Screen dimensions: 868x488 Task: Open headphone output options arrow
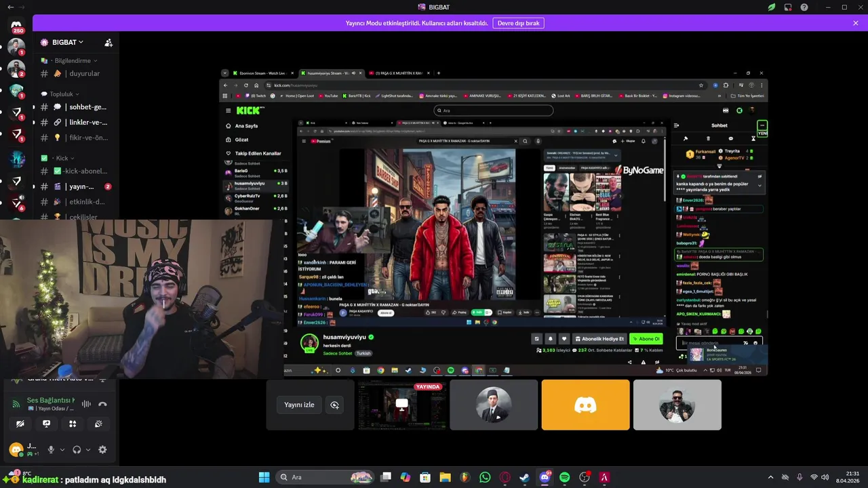(88, 449)
